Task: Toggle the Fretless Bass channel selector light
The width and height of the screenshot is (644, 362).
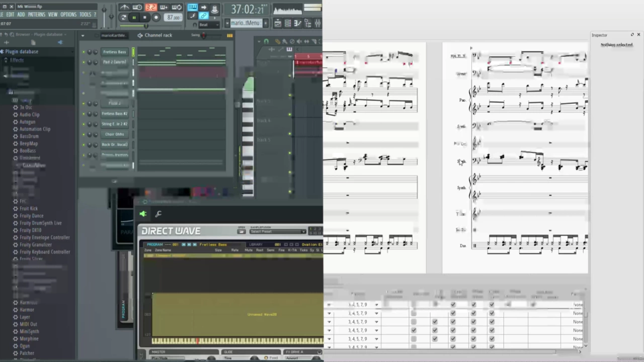Action: (x=133, y=52)
